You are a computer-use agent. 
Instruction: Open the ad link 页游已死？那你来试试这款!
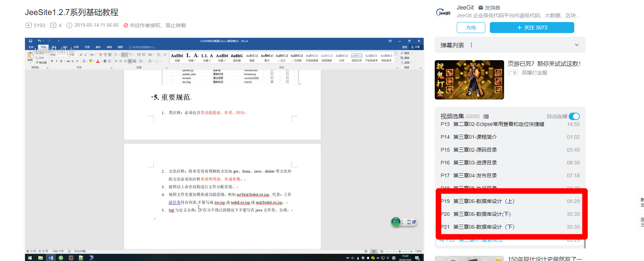click(544, 64)
